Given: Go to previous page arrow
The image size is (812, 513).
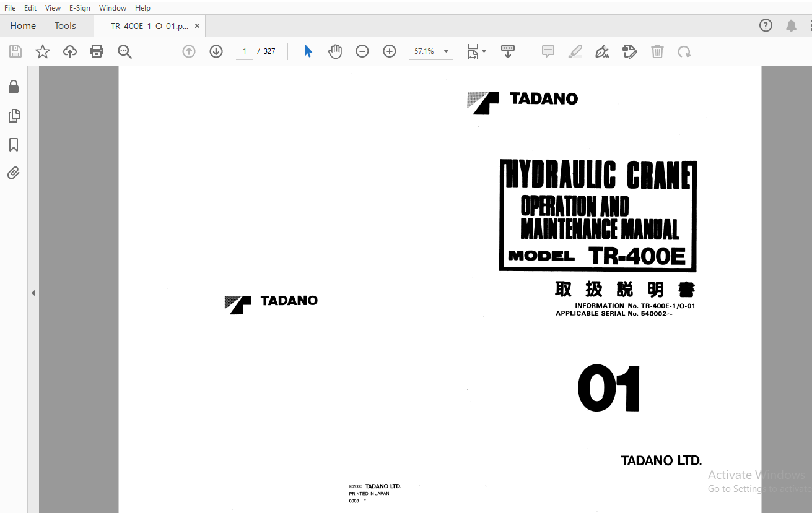Looking at the screenshot, I should pyautogui.click(x=189, y=51).
